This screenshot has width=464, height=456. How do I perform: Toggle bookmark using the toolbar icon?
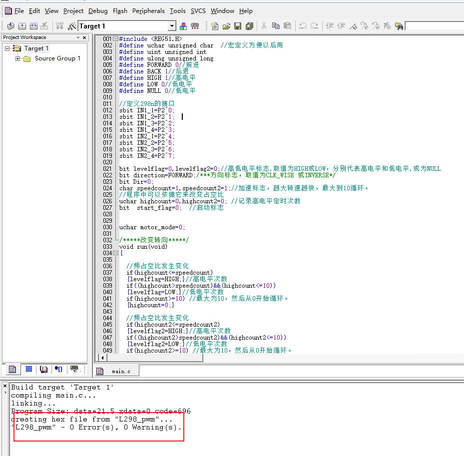[x=353, y=26]
